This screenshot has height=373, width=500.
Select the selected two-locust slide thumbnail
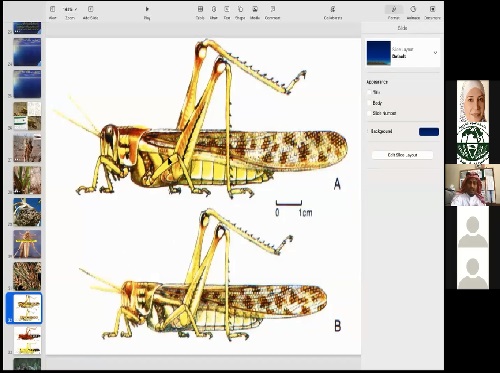[x=27, y=308]
